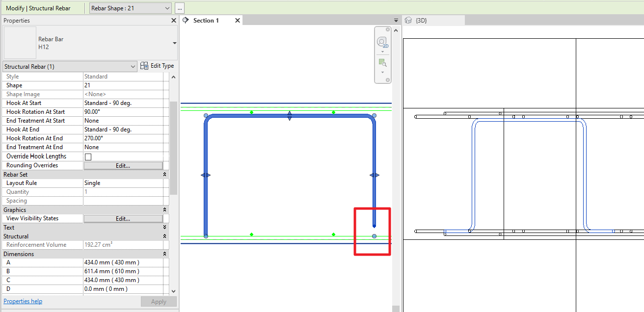Edit the View Visibility States settings
The height and width of the screenshot is (312, 644).
123,218
